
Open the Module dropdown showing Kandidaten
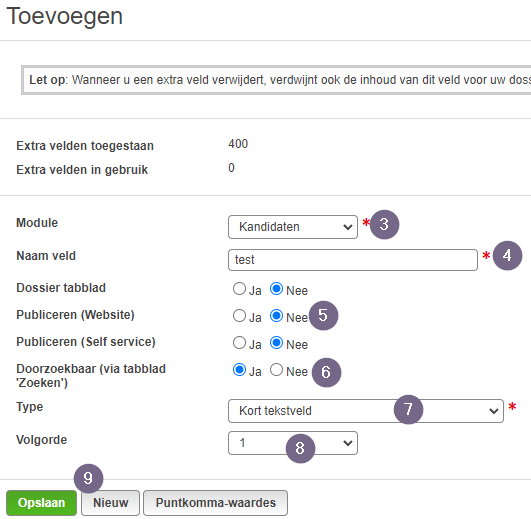(293, 227)
